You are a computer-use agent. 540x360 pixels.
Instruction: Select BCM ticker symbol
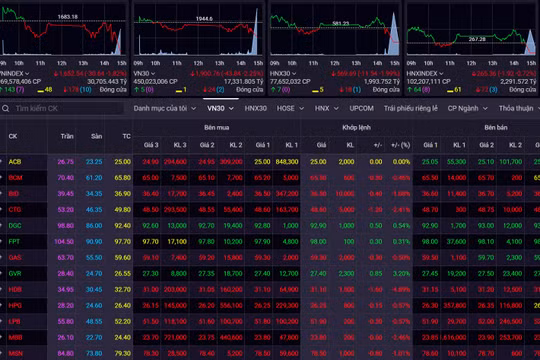click(15, 178)
